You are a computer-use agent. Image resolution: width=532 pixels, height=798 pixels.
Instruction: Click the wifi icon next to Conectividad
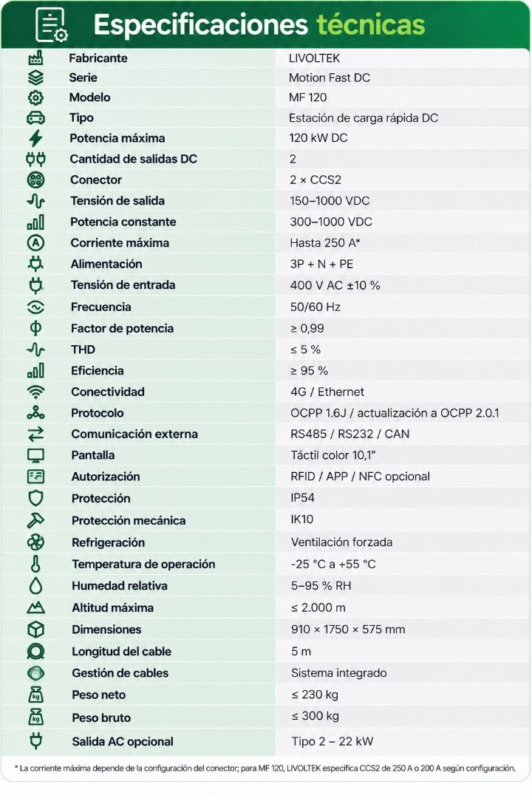click(35, 392)
